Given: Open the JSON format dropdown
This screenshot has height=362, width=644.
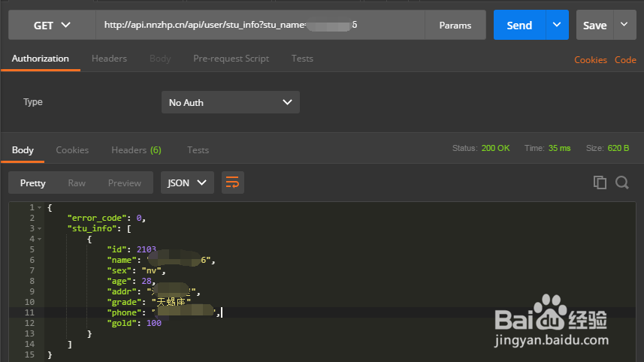Looking at the screenshot, I should point(187,183).
